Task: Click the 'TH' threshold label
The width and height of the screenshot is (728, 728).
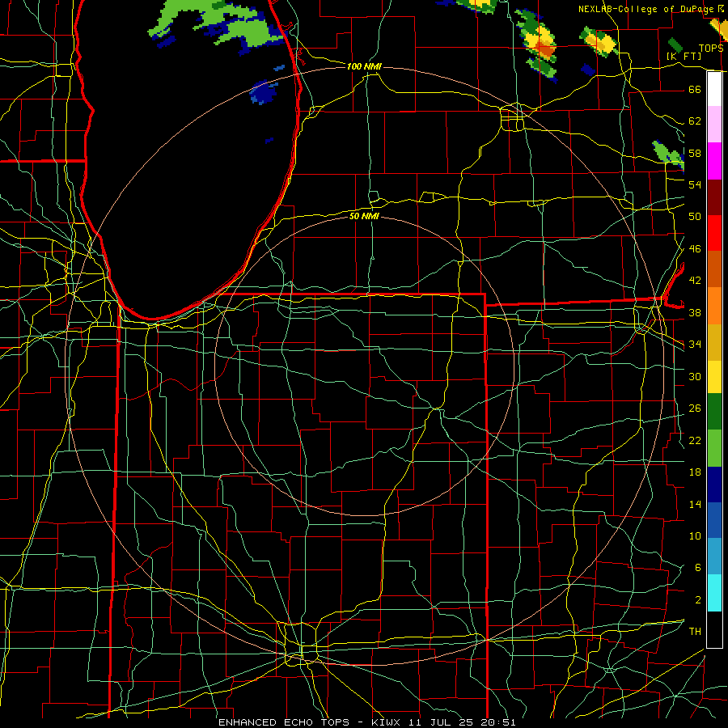Action: tap(695, 632)
